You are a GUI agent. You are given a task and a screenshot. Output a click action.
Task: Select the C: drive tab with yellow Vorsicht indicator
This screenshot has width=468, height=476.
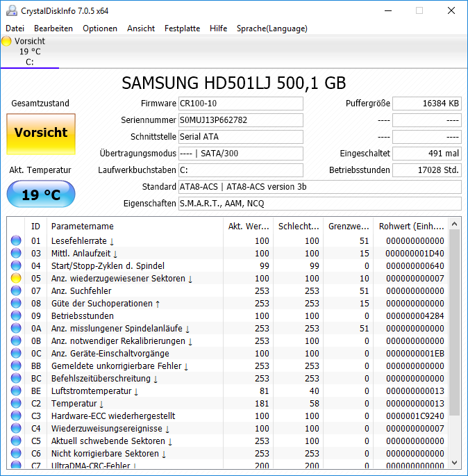tap(29, 51)
